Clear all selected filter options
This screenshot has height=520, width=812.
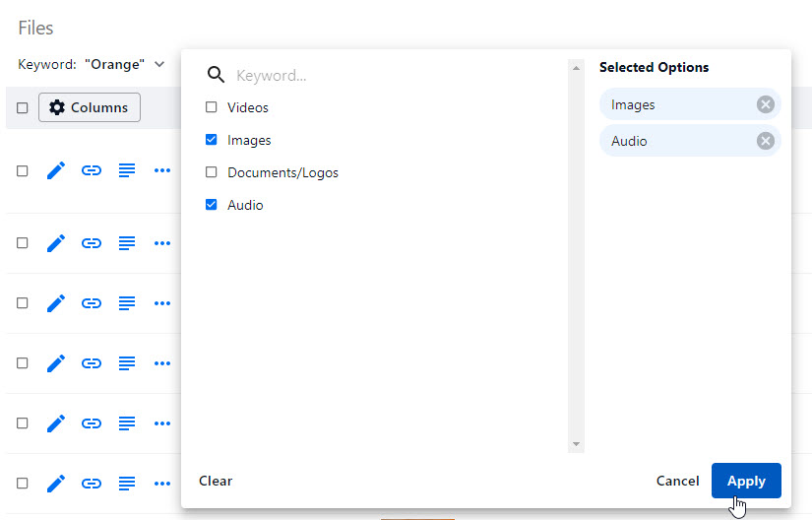(216, 481)
